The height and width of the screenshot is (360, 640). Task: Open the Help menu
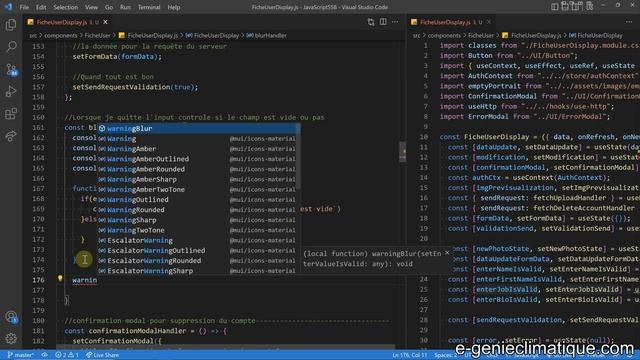pyautogui.click(x=173, y=7)
